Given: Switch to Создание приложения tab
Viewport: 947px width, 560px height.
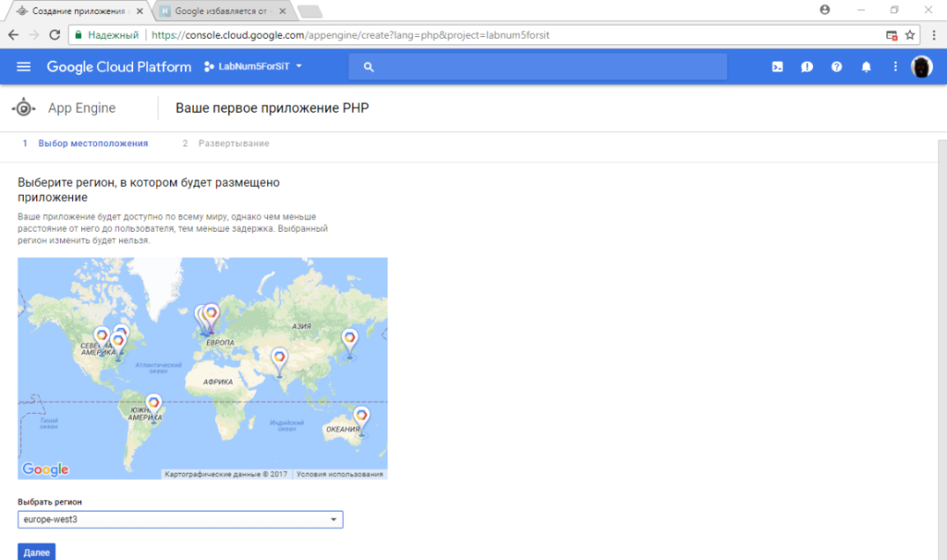Looking at the screenshot, I should coord(78,11).
